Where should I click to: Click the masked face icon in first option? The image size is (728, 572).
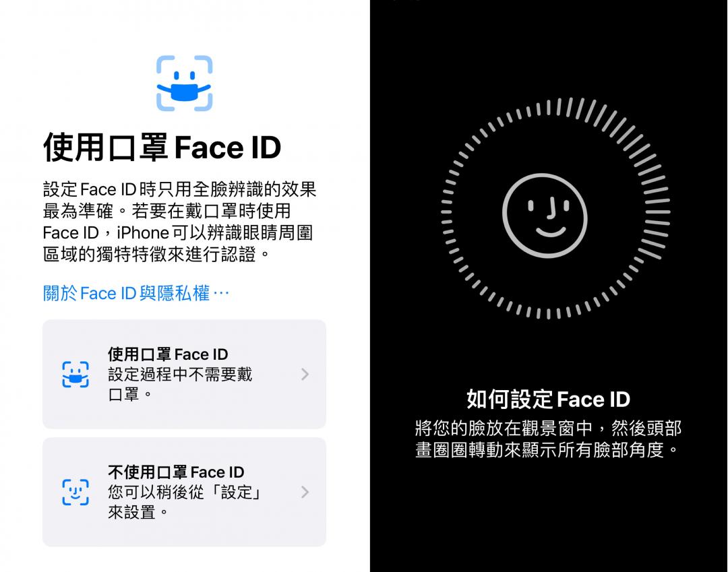point(75,375)
